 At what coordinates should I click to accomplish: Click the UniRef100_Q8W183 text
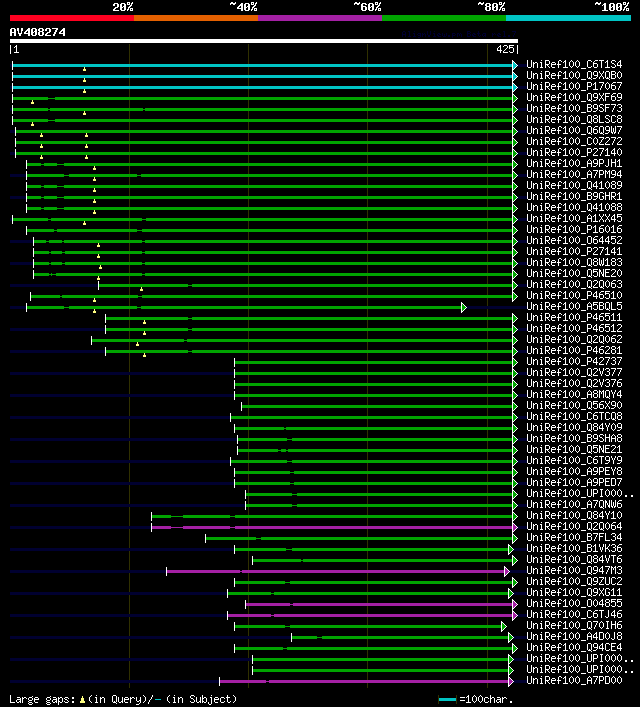point(574,262)
